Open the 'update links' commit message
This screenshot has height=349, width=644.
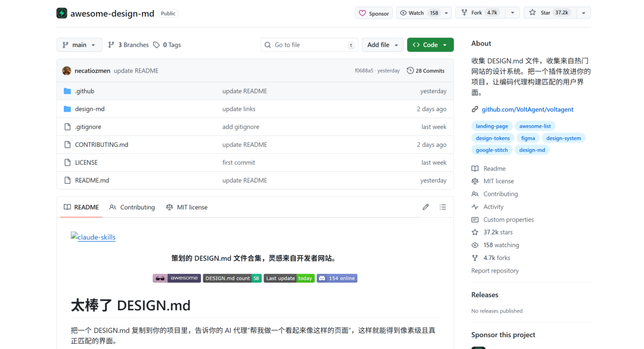point(239,109)
